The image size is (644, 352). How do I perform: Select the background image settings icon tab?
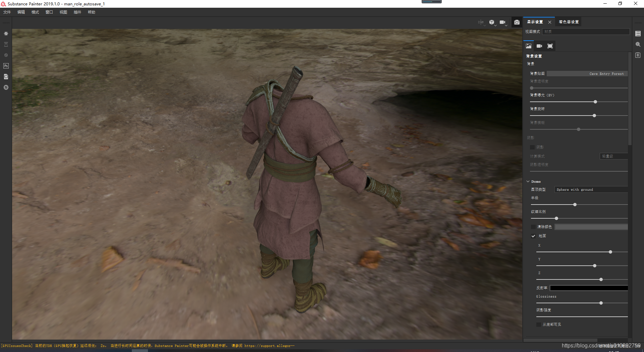529,46
